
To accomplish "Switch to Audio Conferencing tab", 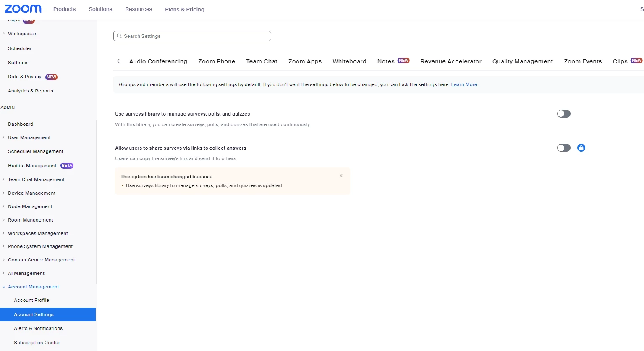I will pyautogui.click(x=158, y=61).
